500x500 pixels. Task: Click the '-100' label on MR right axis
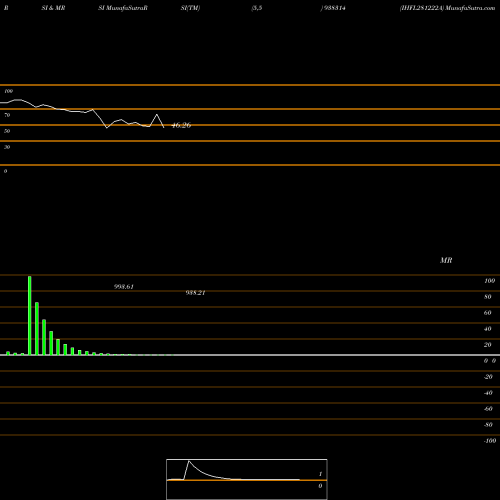click(490, 441)
